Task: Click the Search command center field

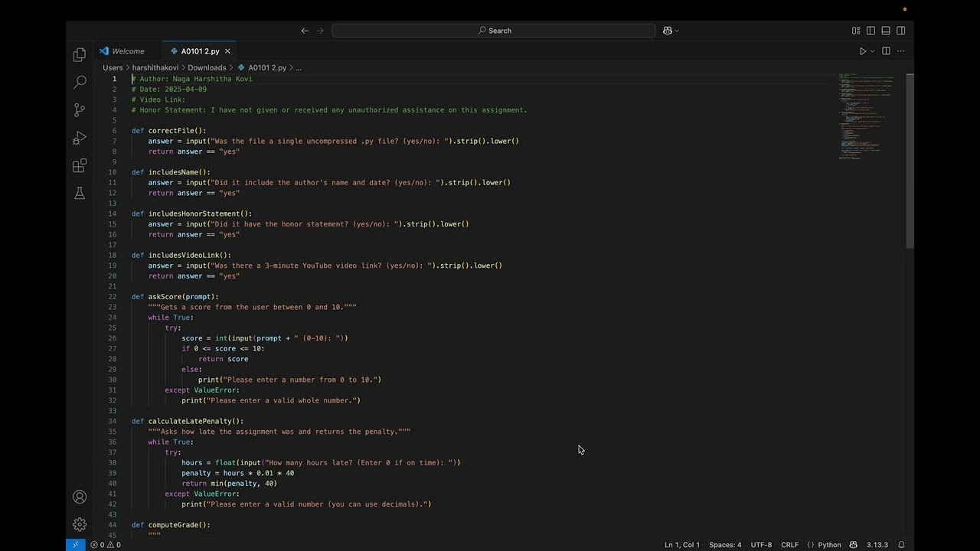Action: point(494,31)
